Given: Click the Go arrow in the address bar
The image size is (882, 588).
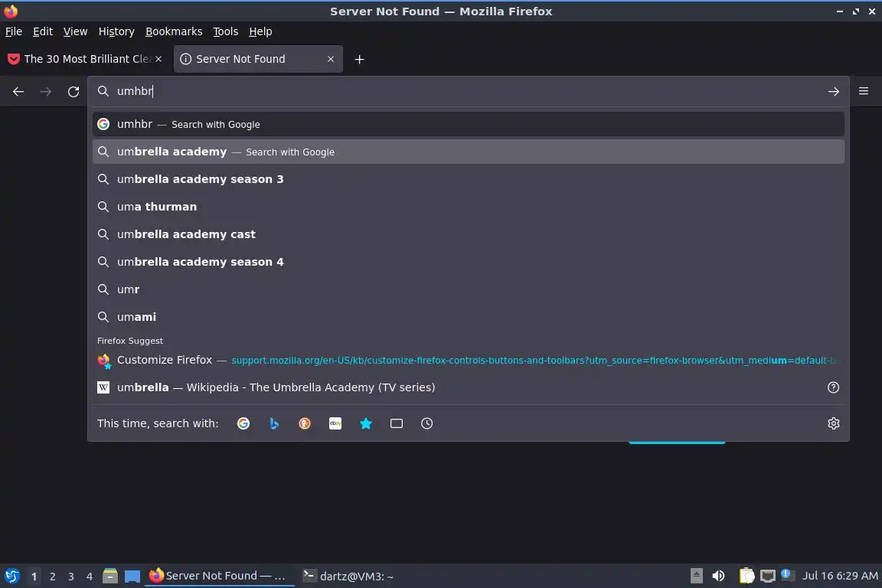Looking at the screenshot, I should pos(833,92).
